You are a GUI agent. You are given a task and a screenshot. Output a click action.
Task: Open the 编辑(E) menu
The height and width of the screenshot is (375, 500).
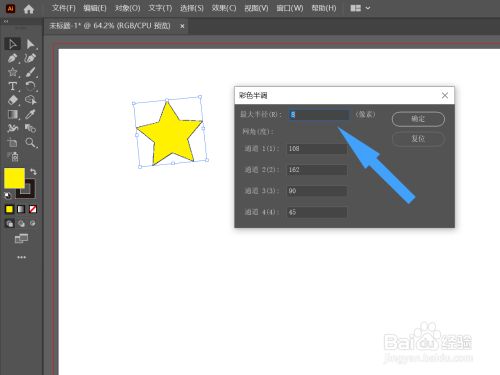(95, 8)
